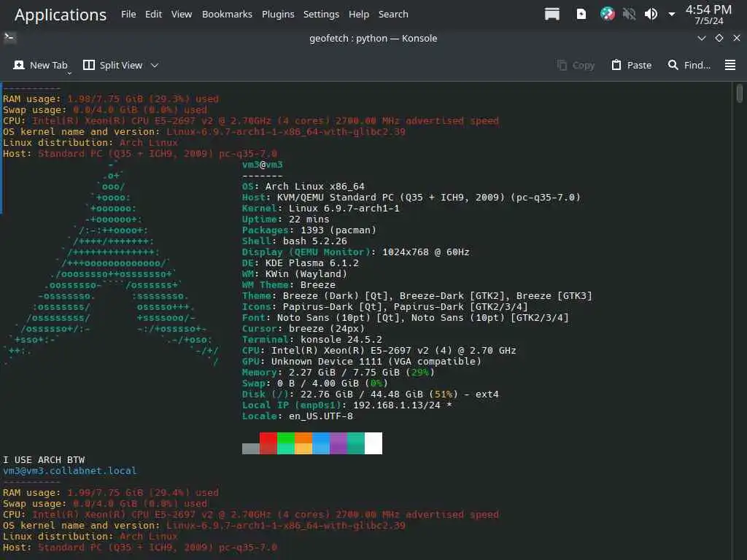
Task: Expand the Split View dropdown chevron
Action: coord(155,65)
